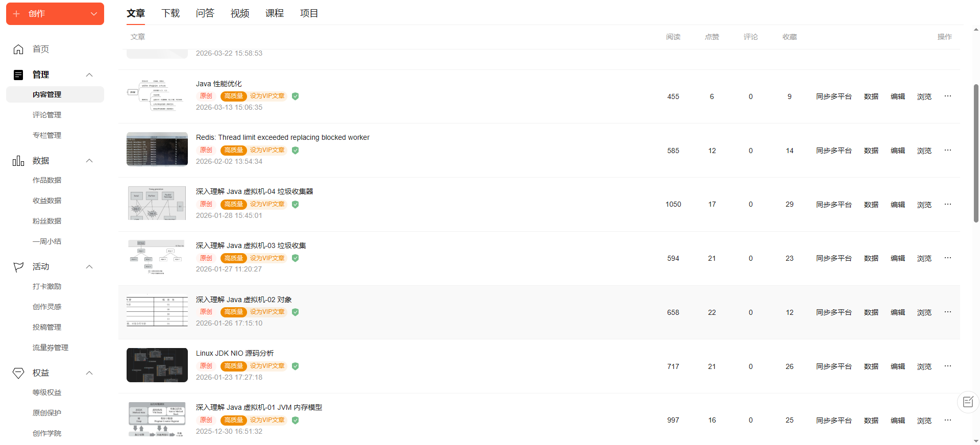Viewport: 980px width, 445px height.
Task: Click 编辑 for 深入理解 Java 虚拟机-04 垃圾收集器
Action: click(897, 205)
